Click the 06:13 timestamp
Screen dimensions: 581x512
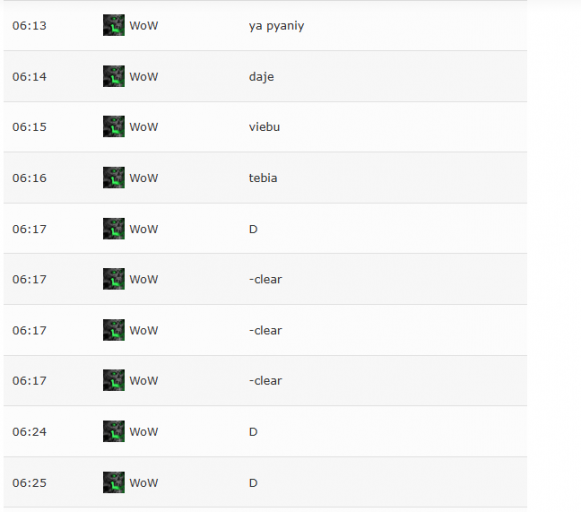[x=29, y=26]
